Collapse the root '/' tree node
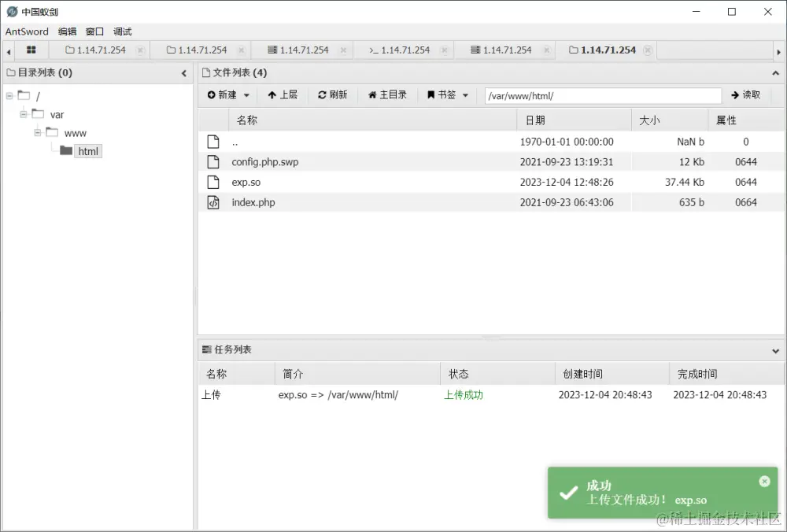 9,95
